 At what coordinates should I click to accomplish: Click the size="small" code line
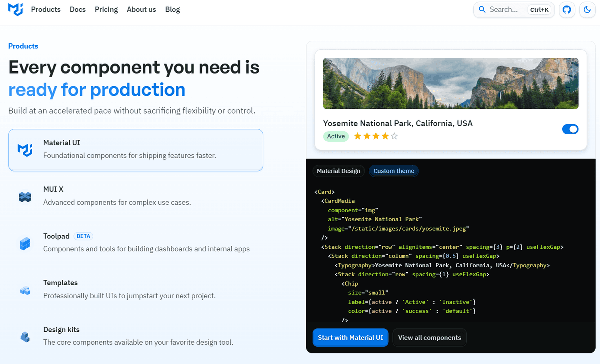(368, 293)
